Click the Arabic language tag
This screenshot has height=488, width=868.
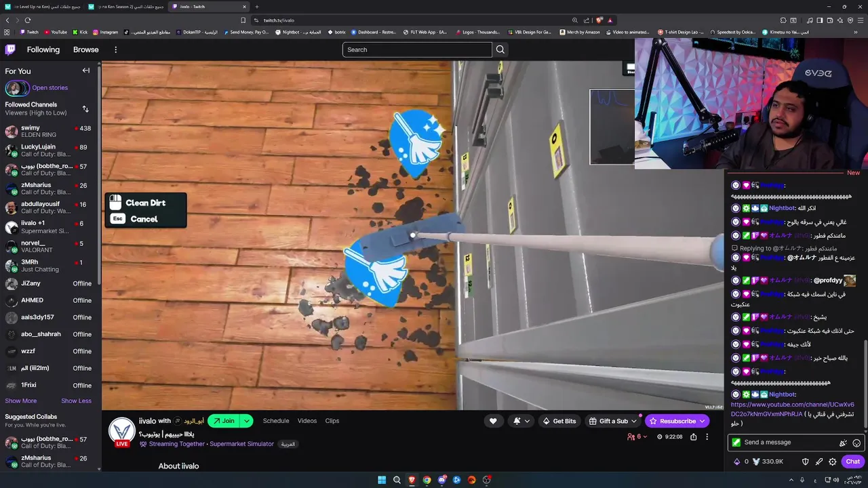[288, 444]
